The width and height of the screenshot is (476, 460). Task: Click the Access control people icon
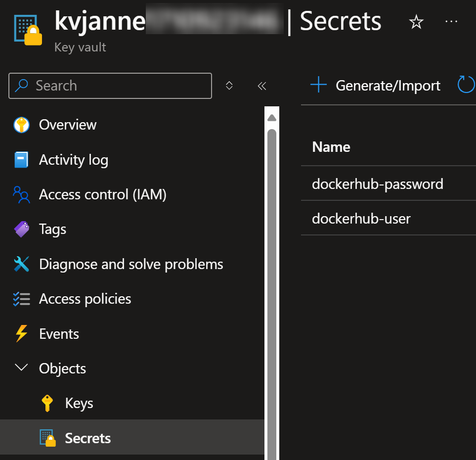click(21, 194)
